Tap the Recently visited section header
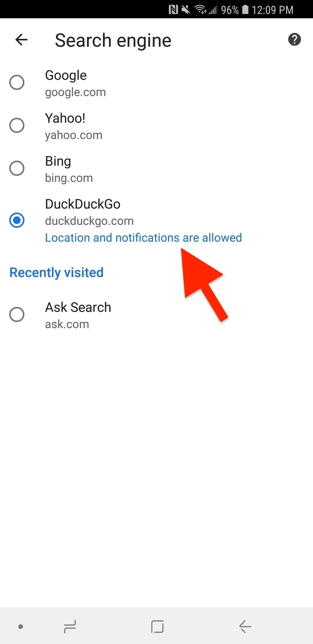 pos(57,273)
